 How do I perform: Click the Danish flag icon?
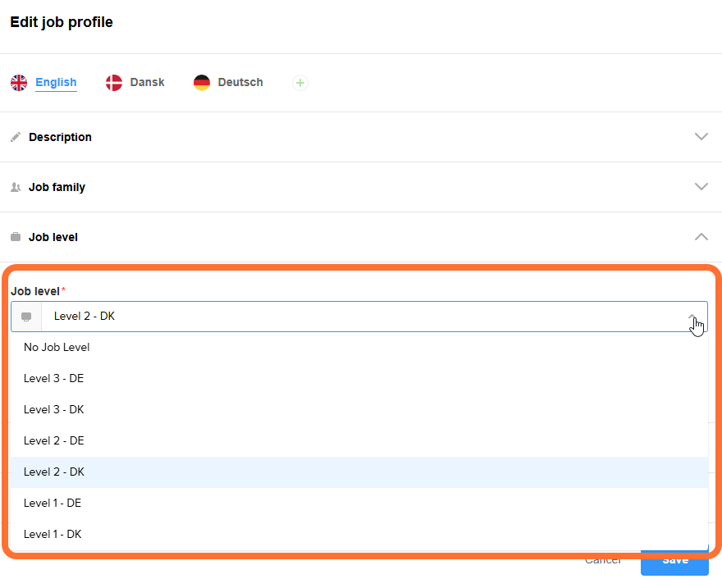click(x=114, y=83)
